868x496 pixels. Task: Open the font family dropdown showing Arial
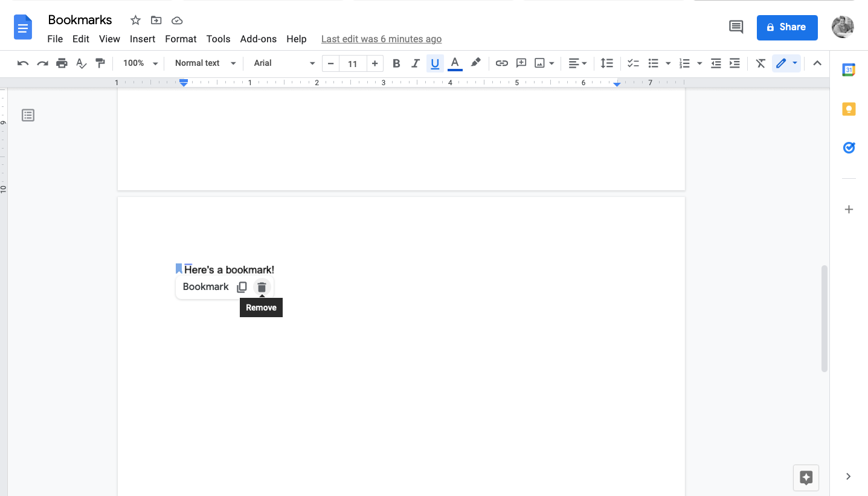[x=282, y=63]
